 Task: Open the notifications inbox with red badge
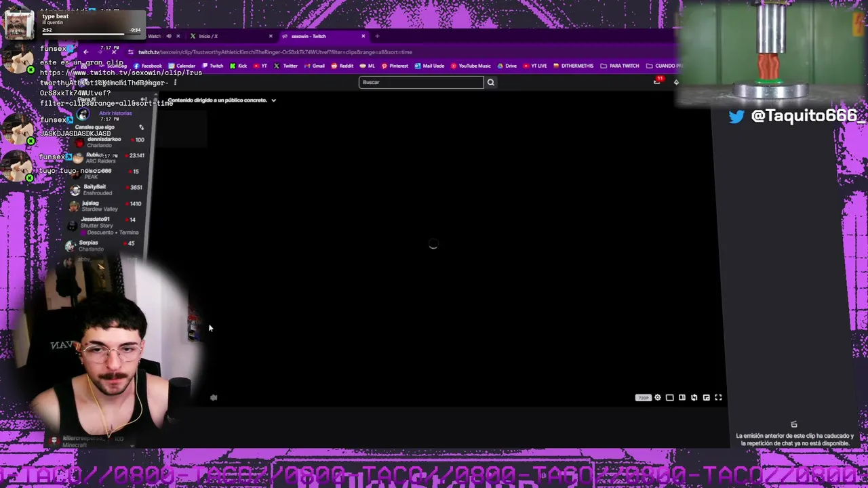pyautogui.click(x=657, y=81)
